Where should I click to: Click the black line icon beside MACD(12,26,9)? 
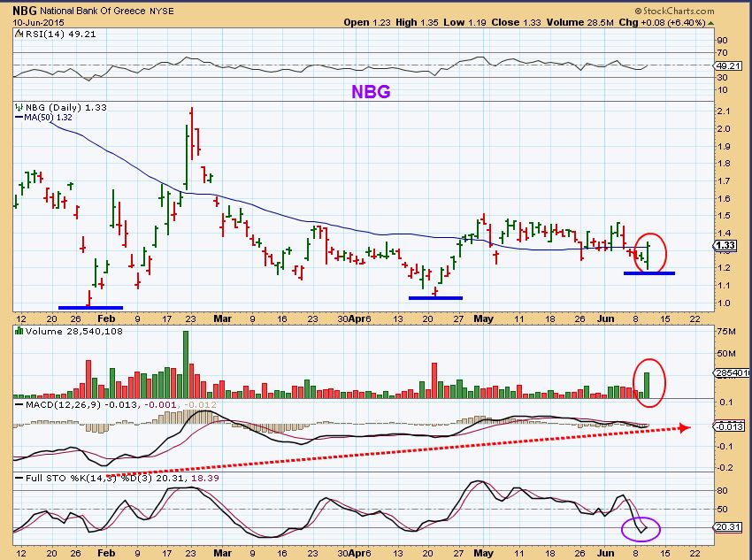pyautogui.click(x=19, y=404)
